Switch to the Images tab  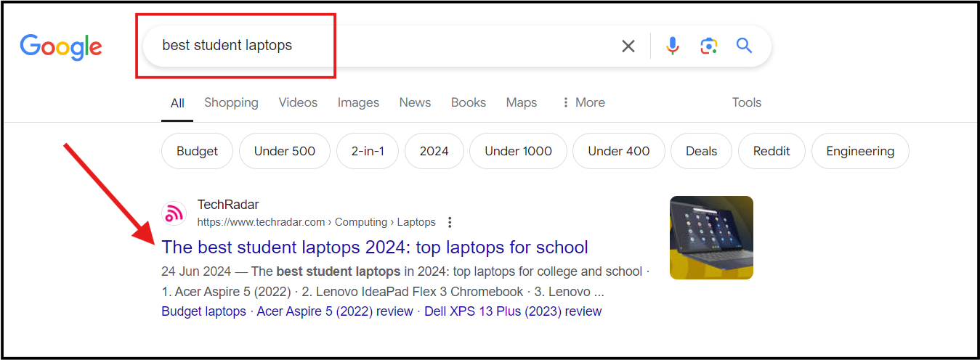(x=358, y=102)
